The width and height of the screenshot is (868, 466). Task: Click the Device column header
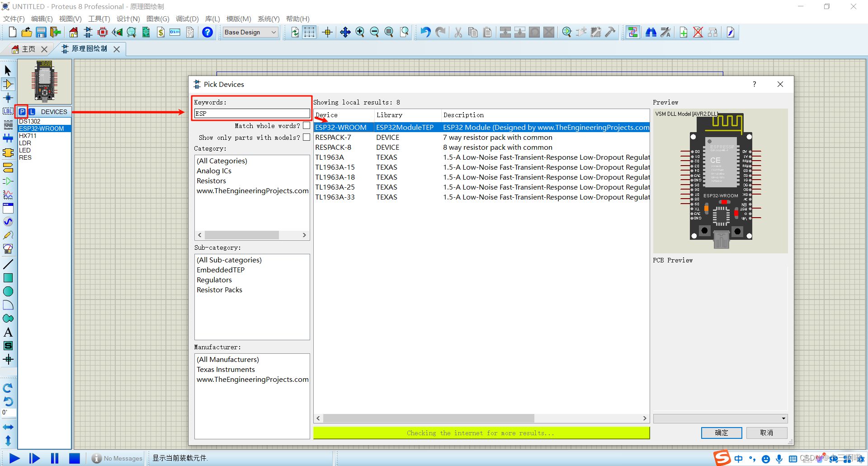344,115
